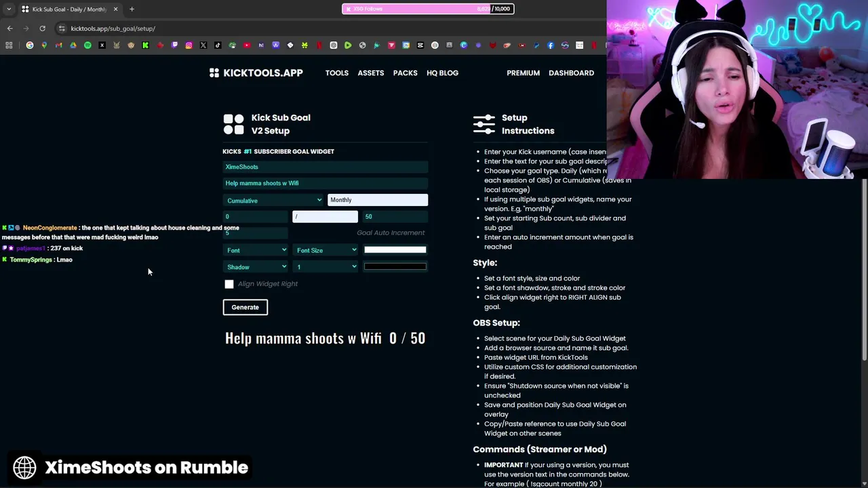Pick the white font color swatch

tap(395, 249)
